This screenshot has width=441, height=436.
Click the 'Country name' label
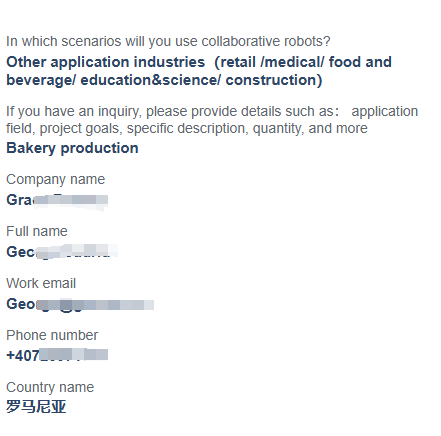click(50, 388)
